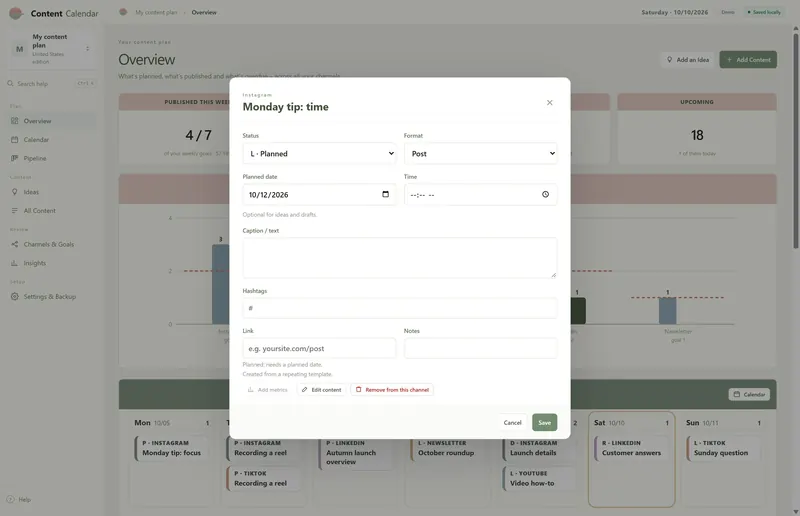This screenshot has width=800, height=516.
Task: Click the Insights chart icon
Action: [x=14, y=263]
